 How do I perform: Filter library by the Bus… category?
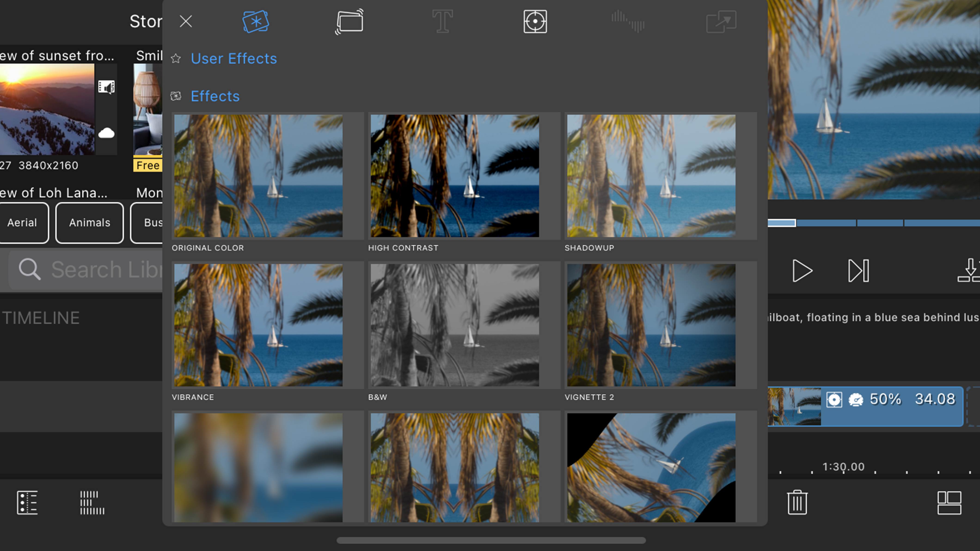click(x=147, y=223)
